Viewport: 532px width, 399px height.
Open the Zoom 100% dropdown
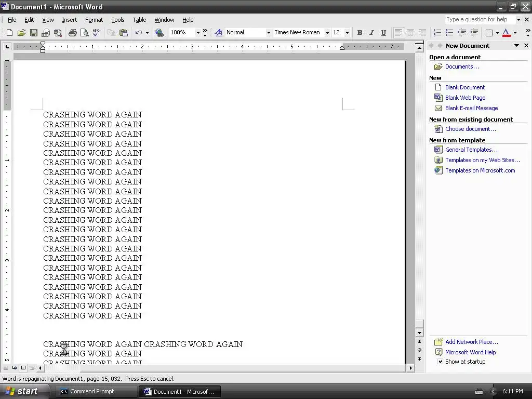[198, 33]
